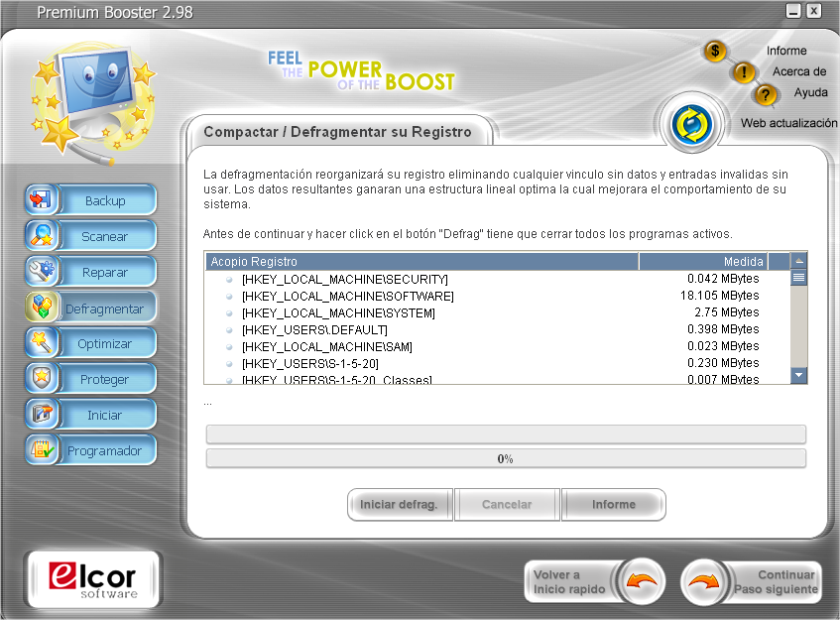
Task: Click the Informe button below the progress bar
Action: [614, 504]
